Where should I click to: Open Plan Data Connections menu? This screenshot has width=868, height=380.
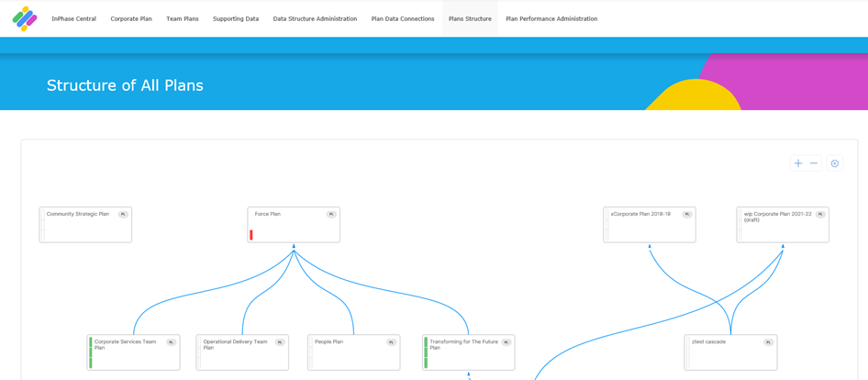[x=403, y=19]
